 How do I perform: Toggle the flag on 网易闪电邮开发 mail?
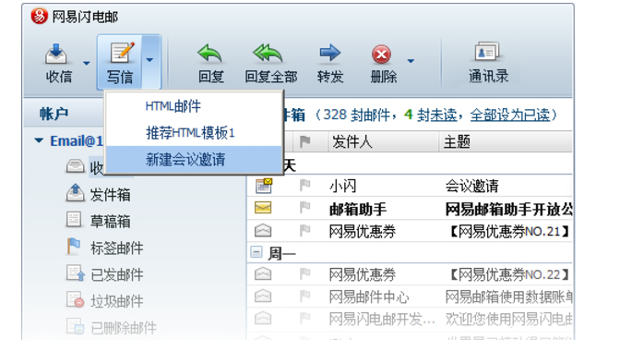pyautogui.click(x=304, y=318)
